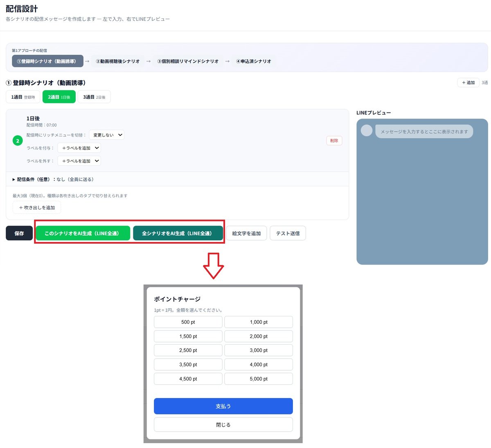The image size is (491, 448).
Task: Click the blue 支払う button
Action: [x=223, y=406]
